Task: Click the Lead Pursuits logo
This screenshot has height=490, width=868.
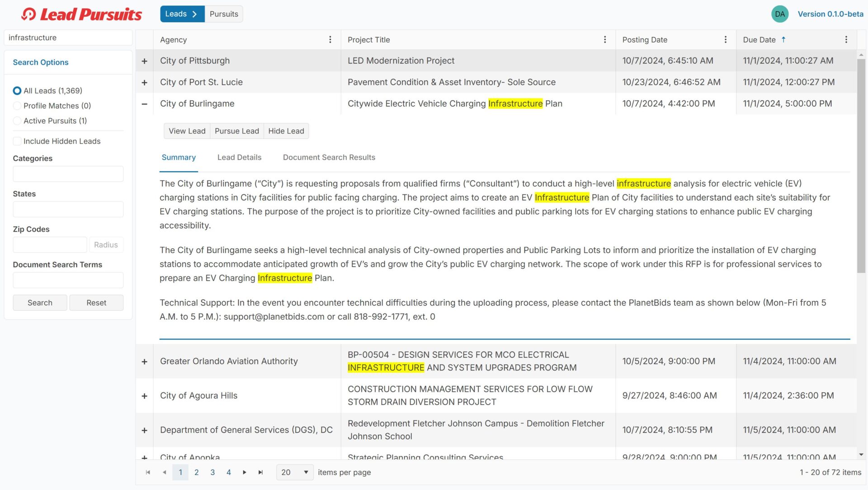Action: click(82, 14)
